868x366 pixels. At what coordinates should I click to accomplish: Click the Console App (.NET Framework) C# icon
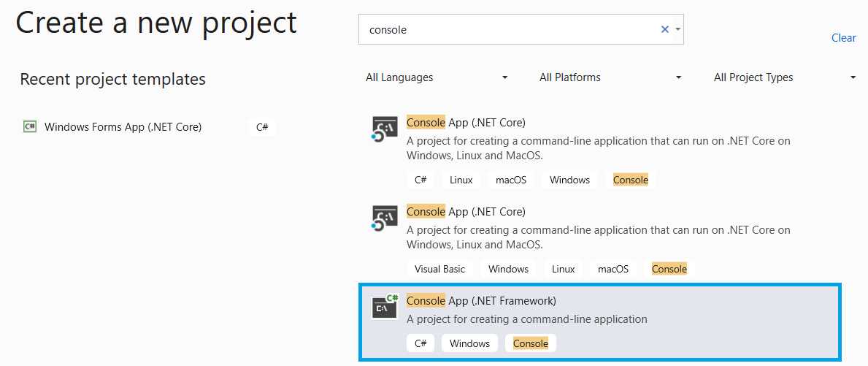[x=385, y=306]
